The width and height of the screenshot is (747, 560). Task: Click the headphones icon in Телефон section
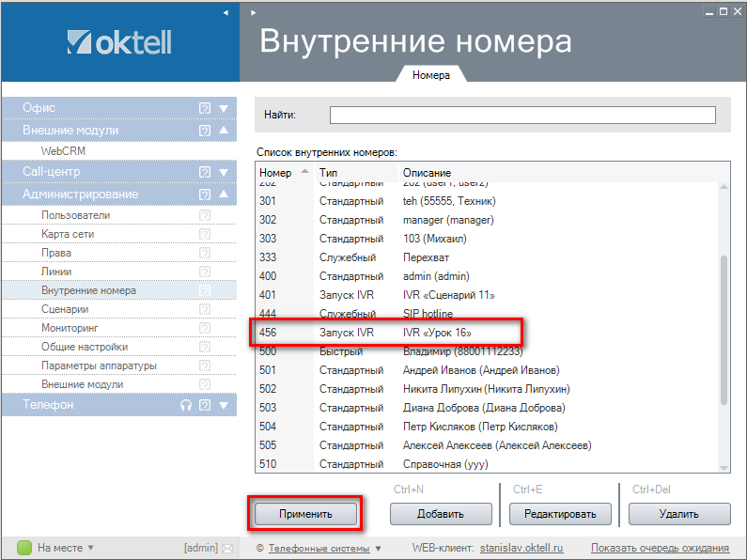(x=186, y=405)
